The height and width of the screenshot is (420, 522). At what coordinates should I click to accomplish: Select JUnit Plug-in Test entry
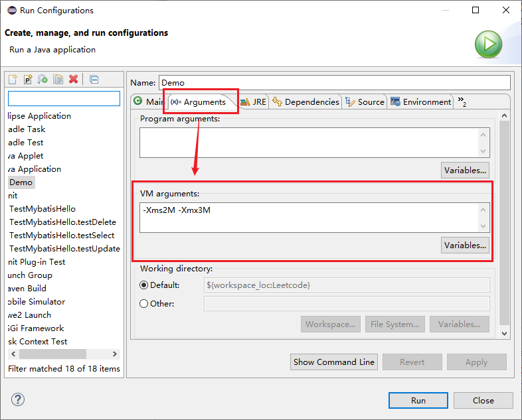(37, 262)
